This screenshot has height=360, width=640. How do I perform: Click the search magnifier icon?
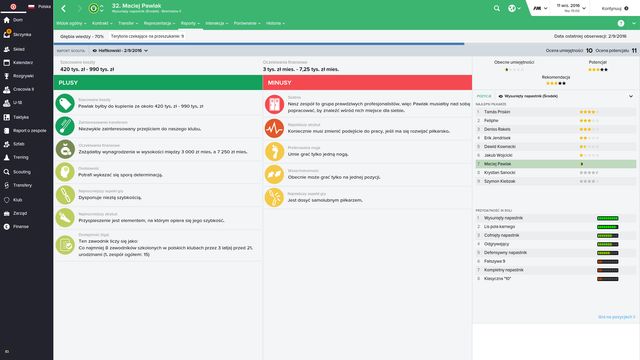tap(496, 8)
